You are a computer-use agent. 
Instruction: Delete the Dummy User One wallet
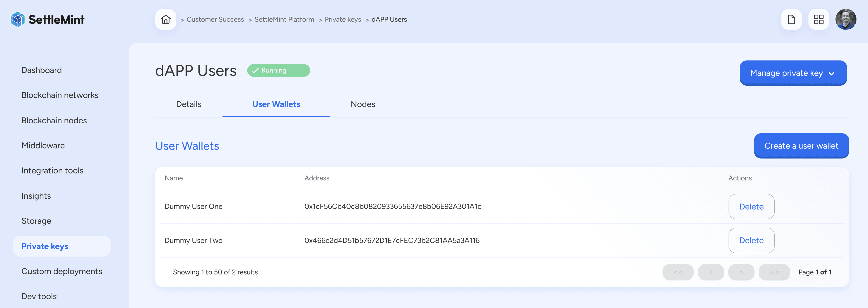pos(751,207)
